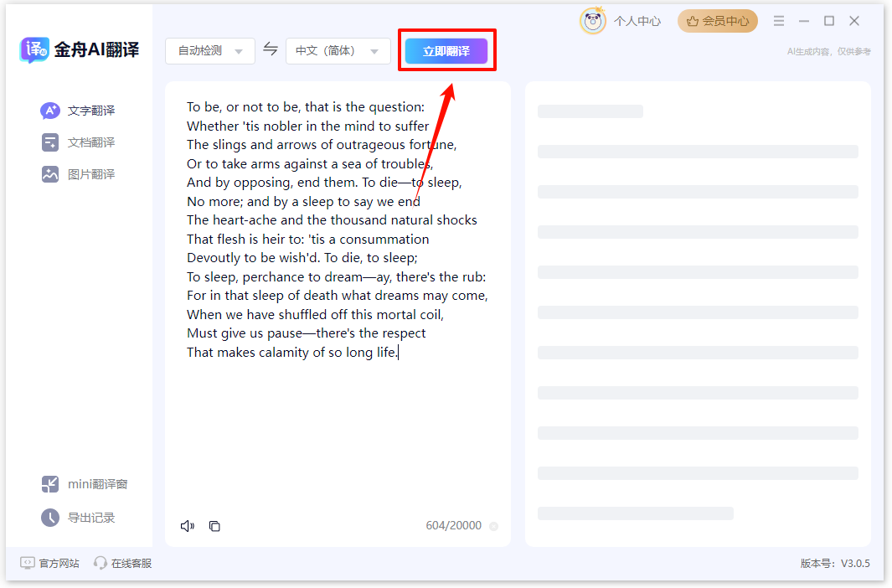Open 个人中心 personal center
Viewport: 892px width, 588px height.
coord(637,21)
